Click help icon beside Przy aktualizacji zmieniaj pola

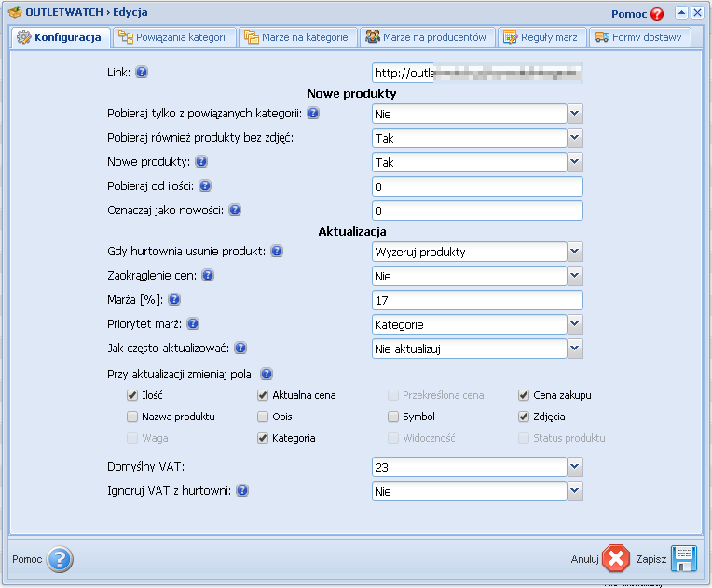tap(267, 375)
